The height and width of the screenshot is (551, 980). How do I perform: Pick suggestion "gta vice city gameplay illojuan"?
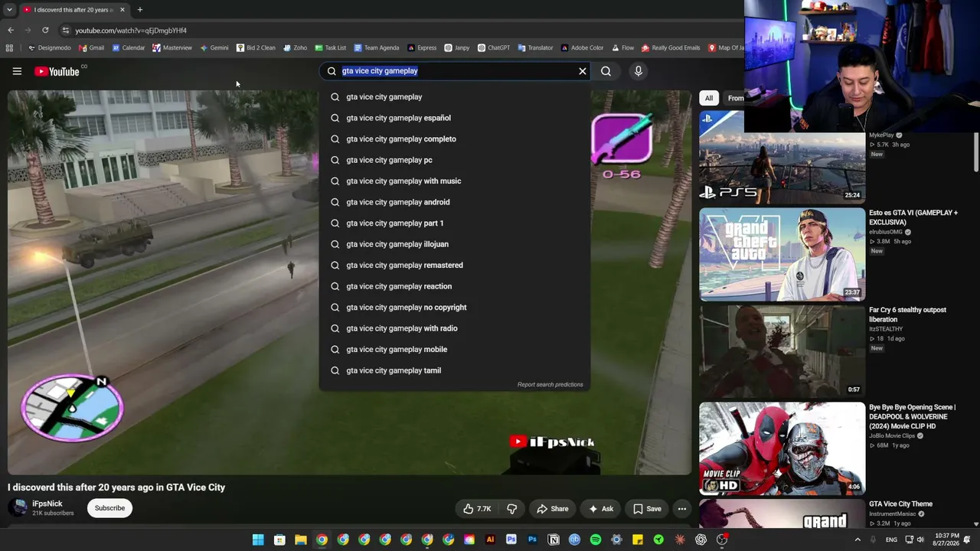click(x=455, y=244)
